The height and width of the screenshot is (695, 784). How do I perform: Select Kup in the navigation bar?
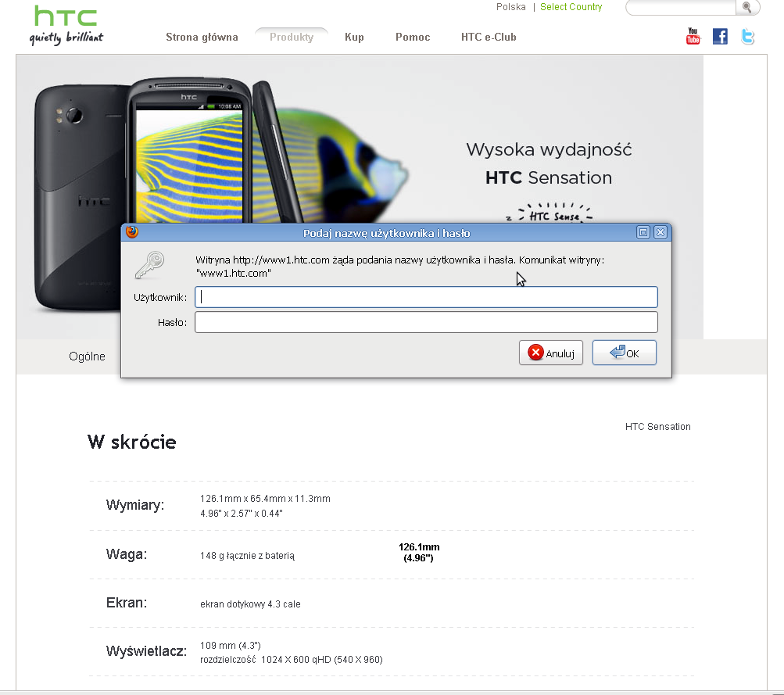coord(354,38)
